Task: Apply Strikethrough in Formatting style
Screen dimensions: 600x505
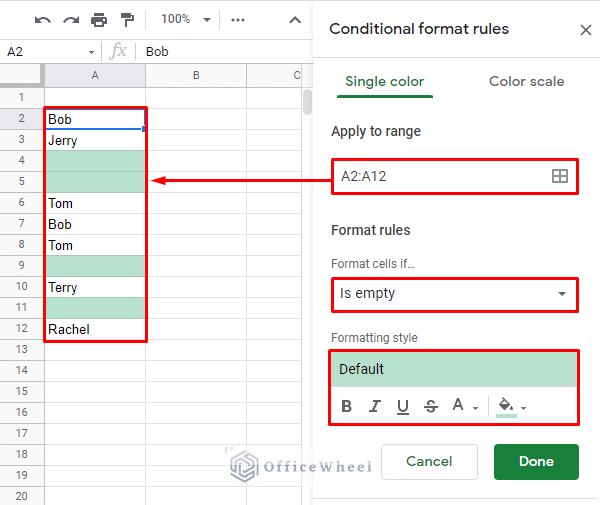Action: (x=431, y=406)
